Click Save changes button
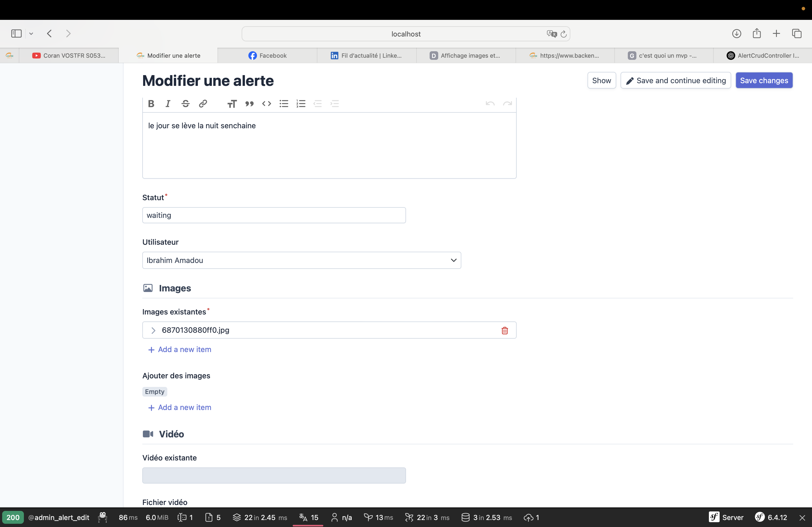This screenshot has width=812, height=527. [764, 80]
